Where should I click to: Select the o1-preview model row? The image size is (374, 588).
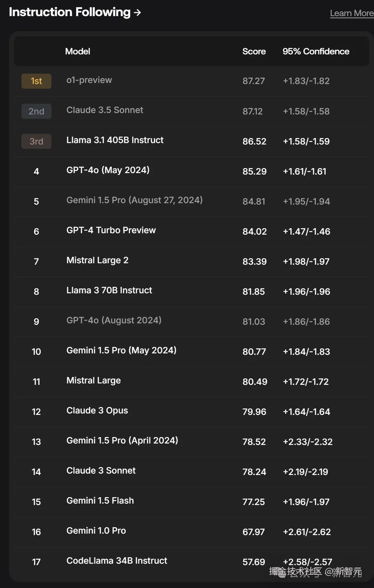tap(89, 80)
